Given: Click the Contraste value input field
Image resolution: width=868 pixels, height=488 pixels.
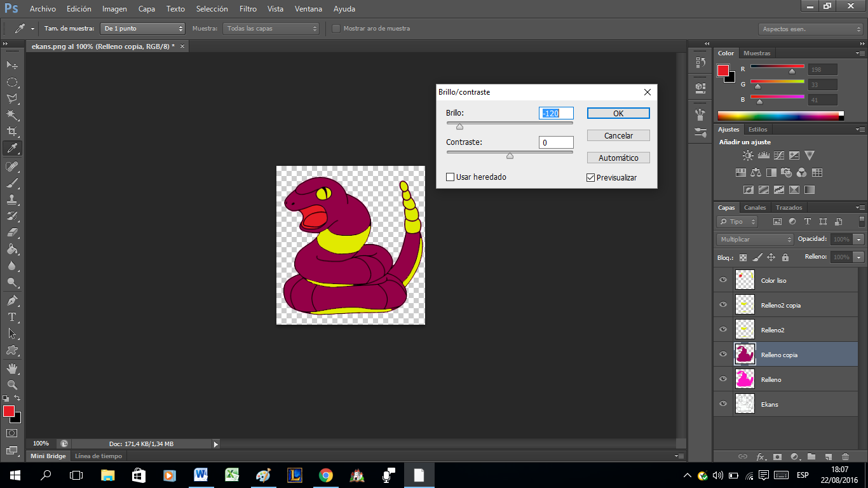Looking at the screenshot, I should click(x=556, y=143).
